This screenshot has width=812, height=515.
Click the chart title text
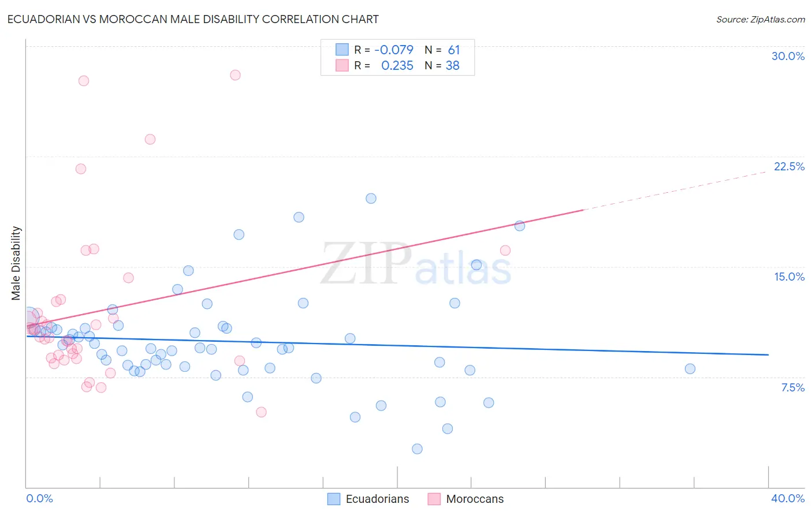coord(193,19)
